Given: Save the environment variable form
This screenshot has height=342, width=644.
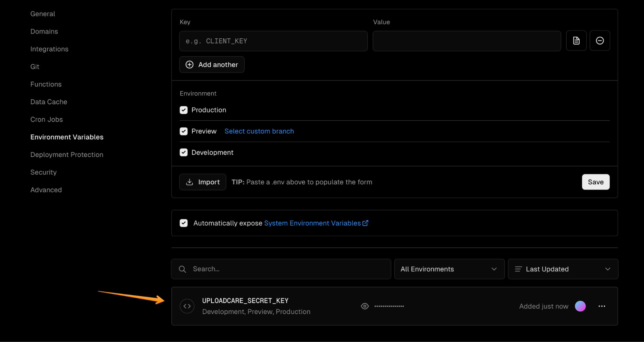Looking at the screenshot, I should point(595,182).
